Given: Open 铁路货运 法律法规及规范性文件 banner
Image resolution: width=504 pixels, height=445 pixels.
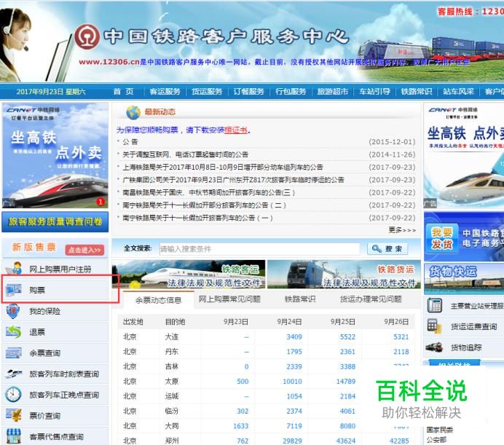Looking at the screenshot, I should pyautogui.click(x=344, y=274).
